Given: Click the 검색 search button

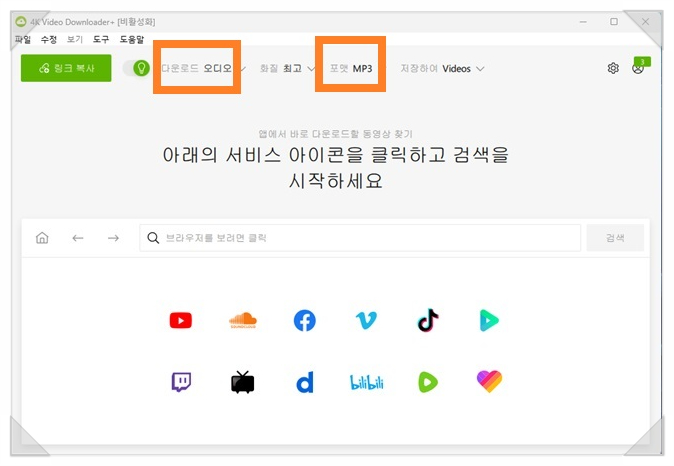Looking at the screenshot, I should pos(615,238).
